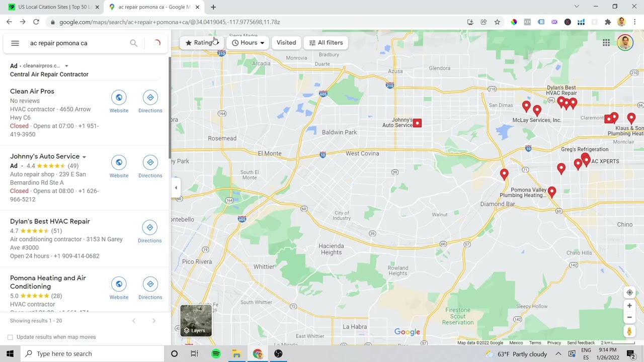Switch map Layers thumbnail

(196, 320)
